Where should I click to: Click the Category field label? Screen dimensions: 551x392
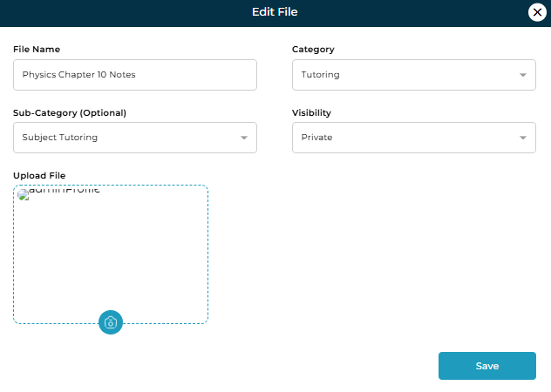(x=313, y=50)
